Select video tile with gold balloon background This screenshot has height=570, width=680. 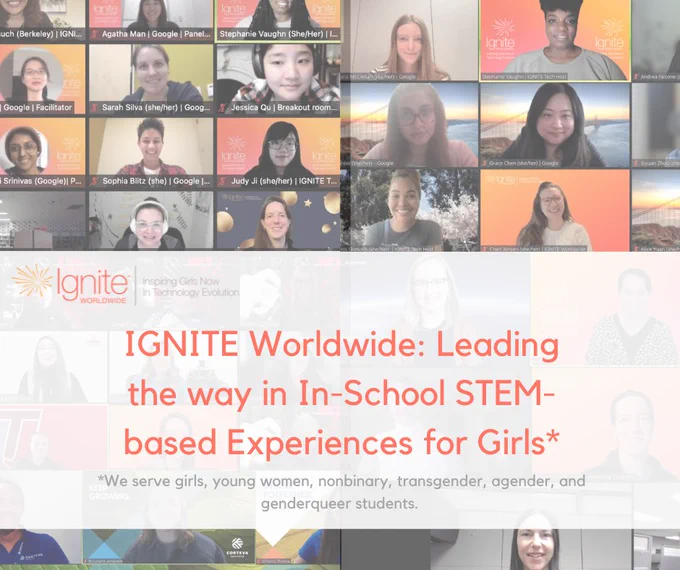[x=278, y=220]
